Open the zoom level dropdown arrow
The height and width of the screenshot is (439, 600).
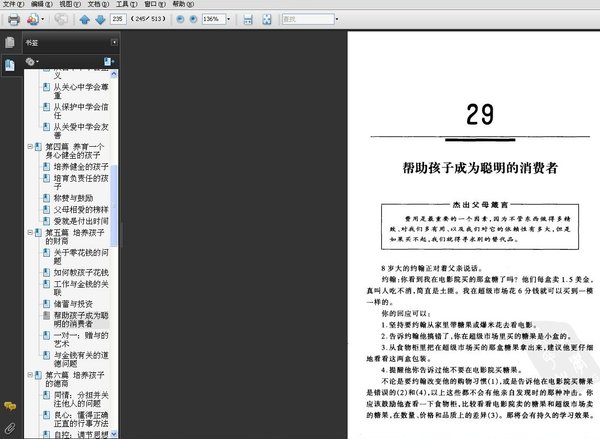point(228,19)
